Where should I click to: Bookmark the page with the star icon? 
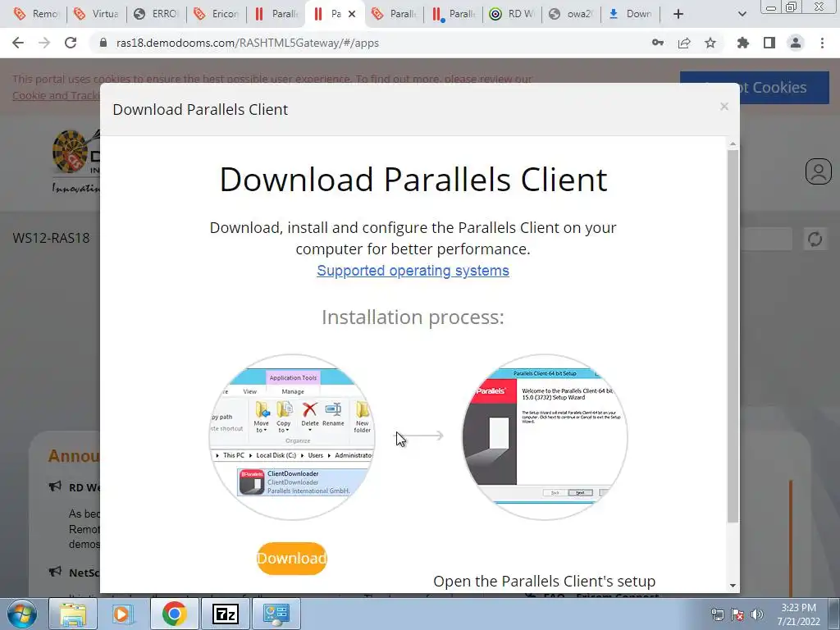point(710,43)
